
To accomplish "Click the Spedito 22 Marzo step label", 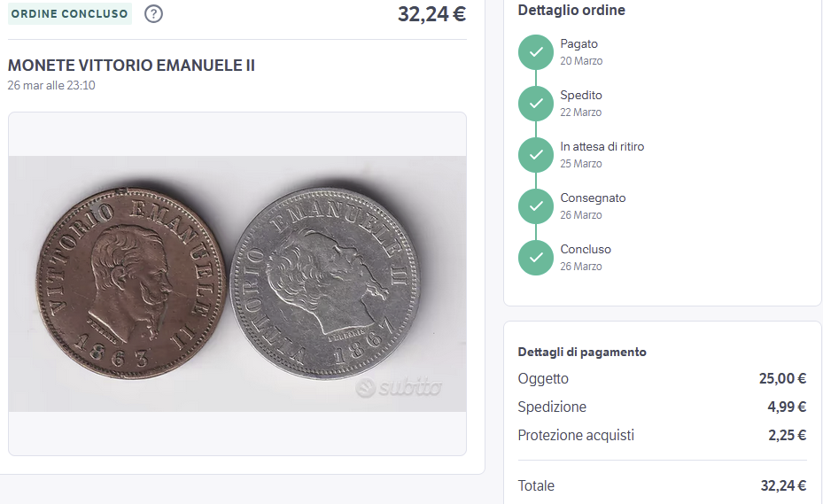I will click(x=581, y=103).
